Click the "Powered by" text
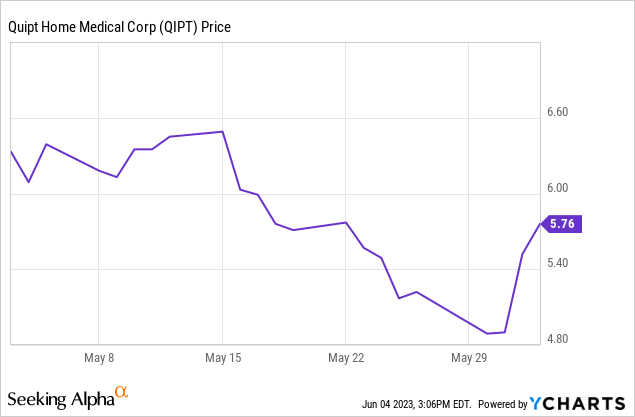Screen dimensions: 635x417 (502, 404)
